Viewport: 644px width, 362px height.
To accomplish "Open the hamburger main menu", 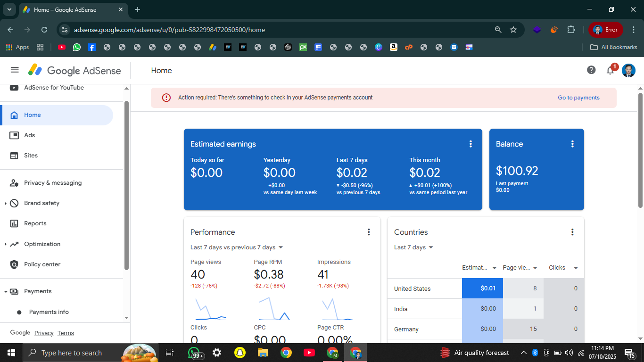I will pos(15,70).
